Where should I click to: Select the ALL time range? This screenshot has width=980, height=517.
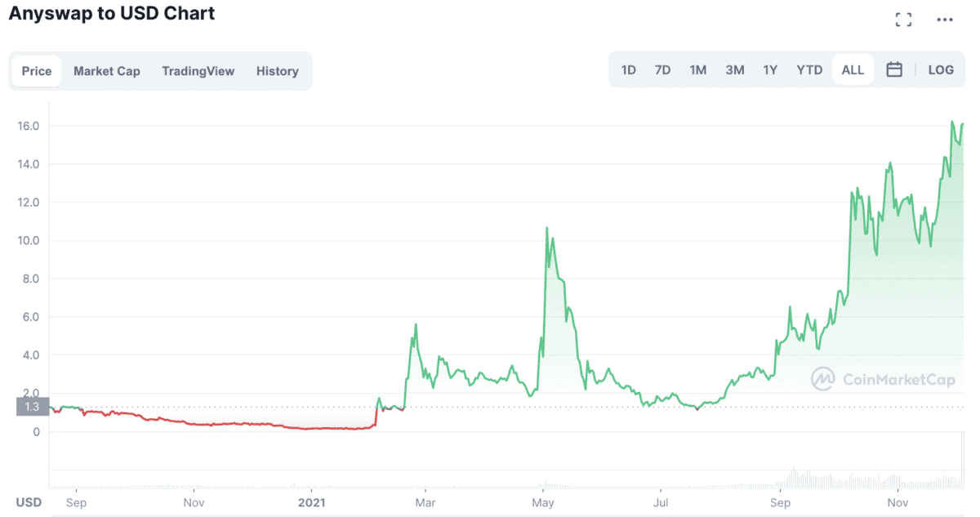coord(853,70)
